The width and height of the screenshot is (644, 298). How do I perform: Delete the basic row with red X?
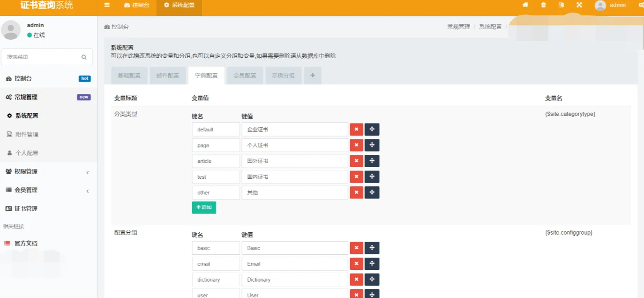[356, 248]
